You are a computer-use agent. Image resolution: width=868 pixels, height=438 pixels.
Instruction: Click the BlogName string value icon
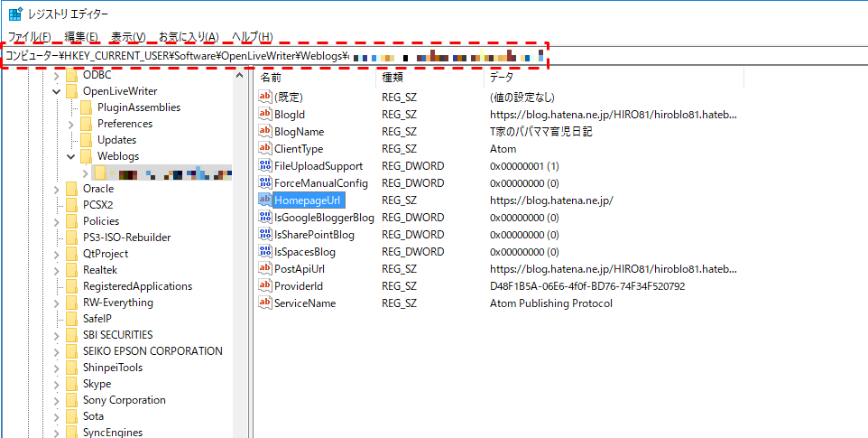point(265,131)
